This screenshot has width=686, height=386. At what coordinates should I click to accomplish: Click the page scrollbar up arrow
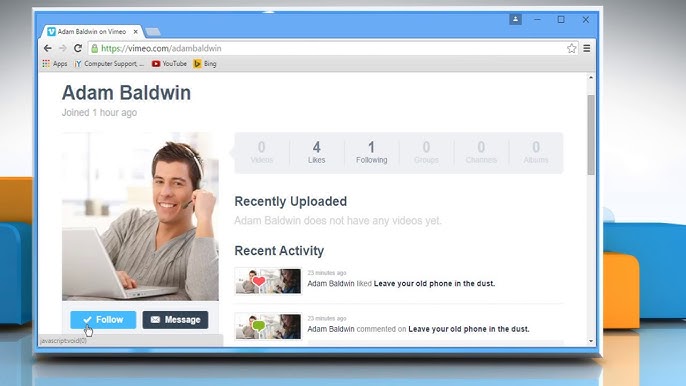tap(591, 77)
